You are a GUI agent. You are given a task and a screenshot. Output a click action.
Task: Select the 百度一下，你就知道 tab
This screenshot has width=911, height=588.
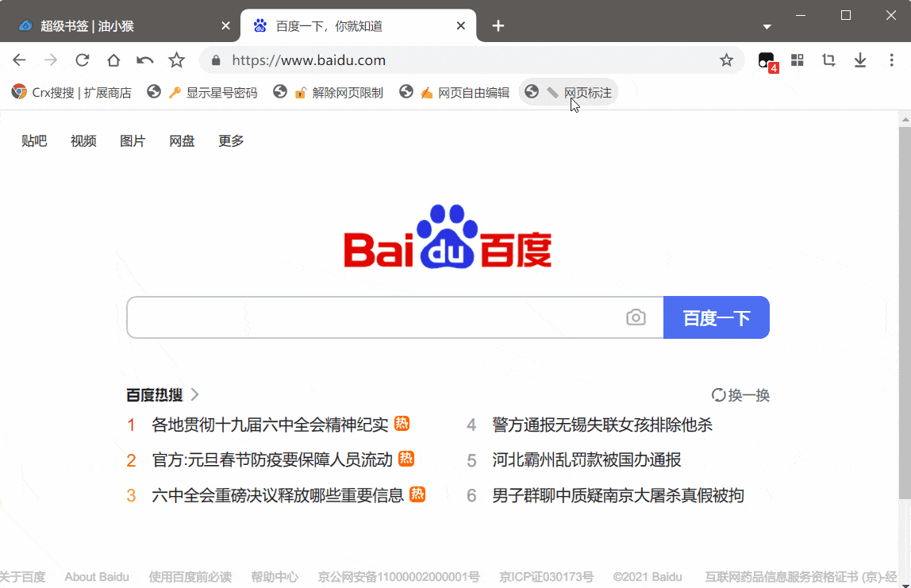[x=359, y=26]
